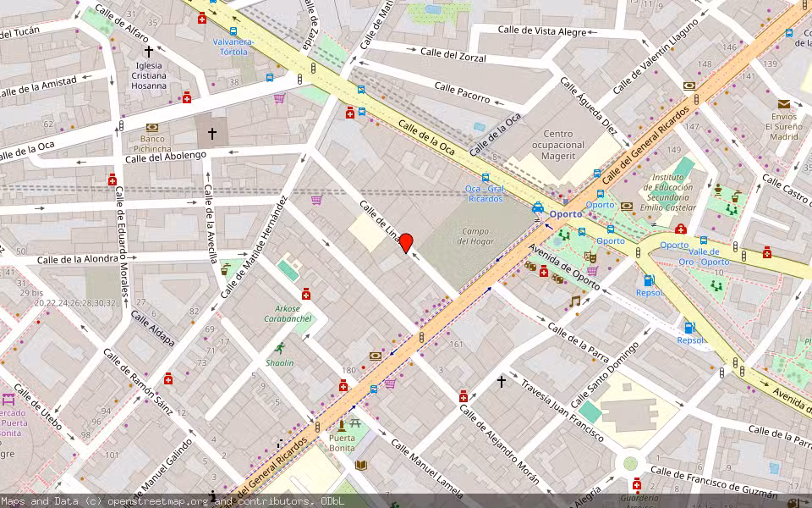This screenshot has width=812, height=508.
Task: Click the Centro ocupacional Magerit label
Action: pyautogui.click(x=557, y=145)
